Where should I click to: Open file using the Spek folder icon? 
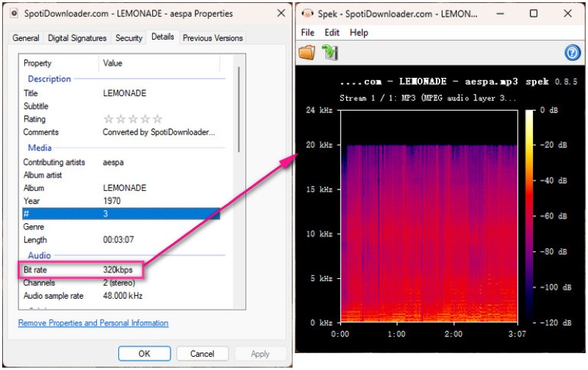point(306,52)
